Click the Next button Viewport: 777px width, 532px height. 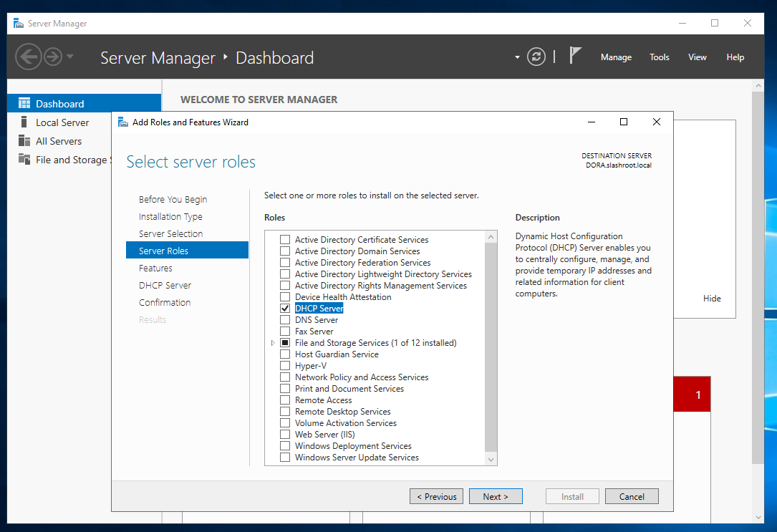496,496
